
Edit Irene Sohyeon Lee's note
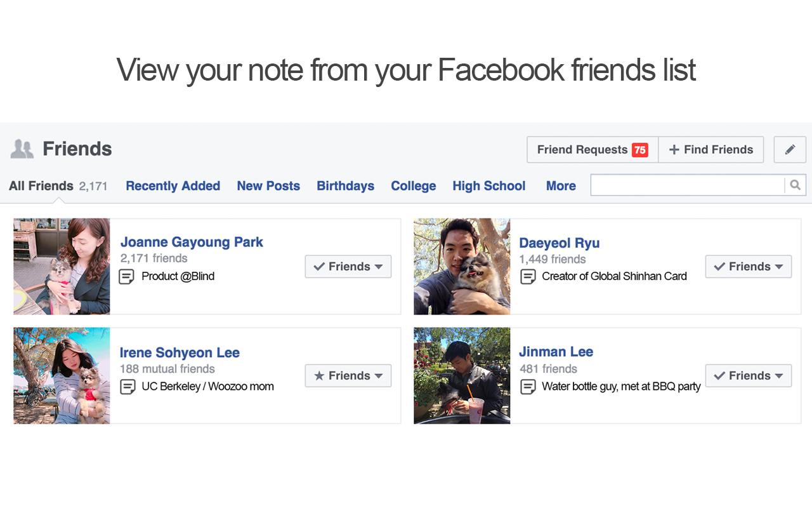coord(127,386)
